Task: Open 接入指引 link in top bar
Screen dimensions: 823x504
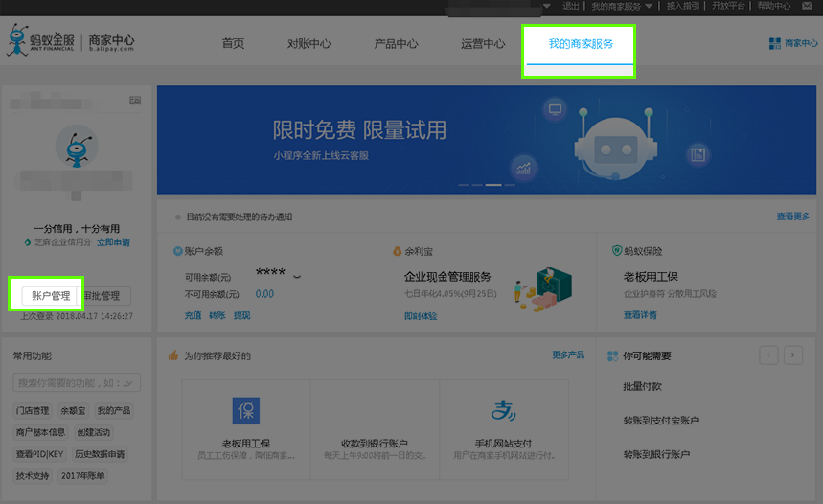Action: point(683,6)
